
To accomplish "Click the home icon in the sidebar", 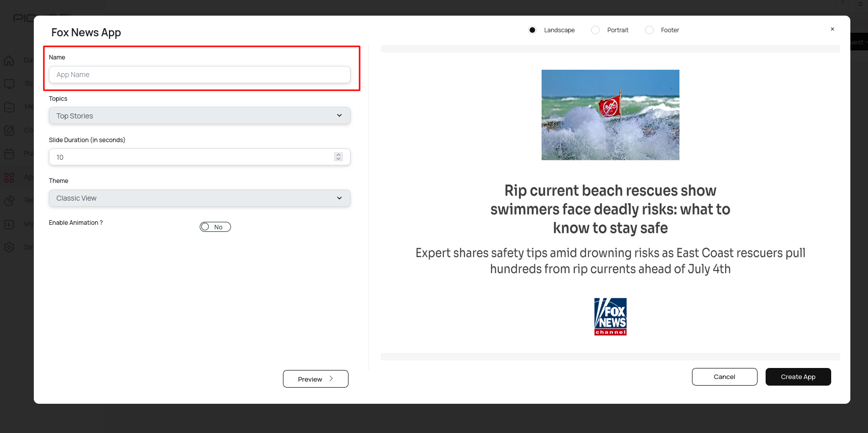I will (x=9, y=60).
